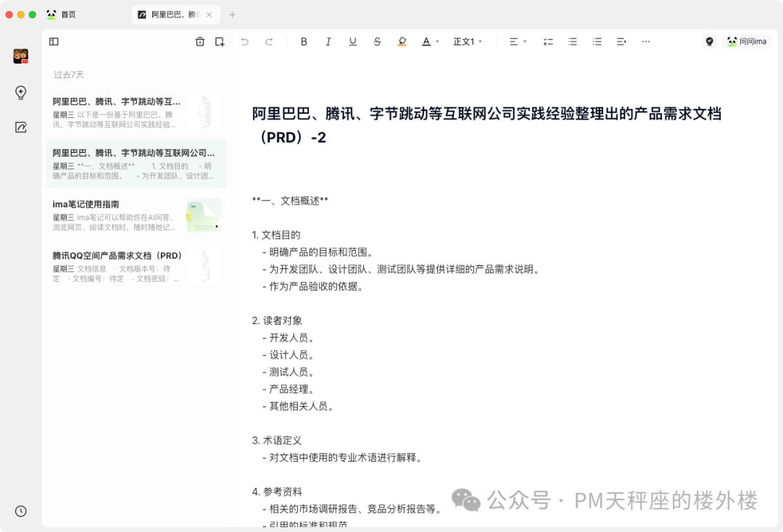783x532 pixels.
Task: Open the lightbulb knowledge sidebar icon
Action: click(20, 92)
